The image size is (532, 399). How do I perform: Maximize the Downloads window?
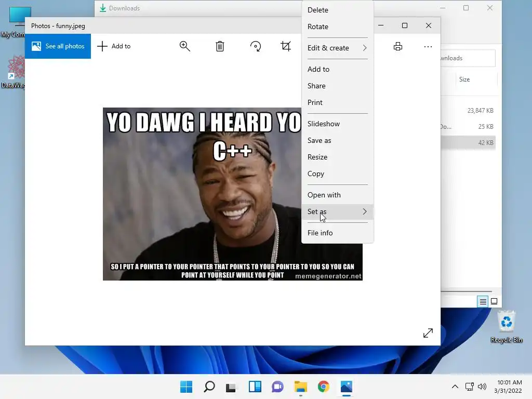coord(466,8)
